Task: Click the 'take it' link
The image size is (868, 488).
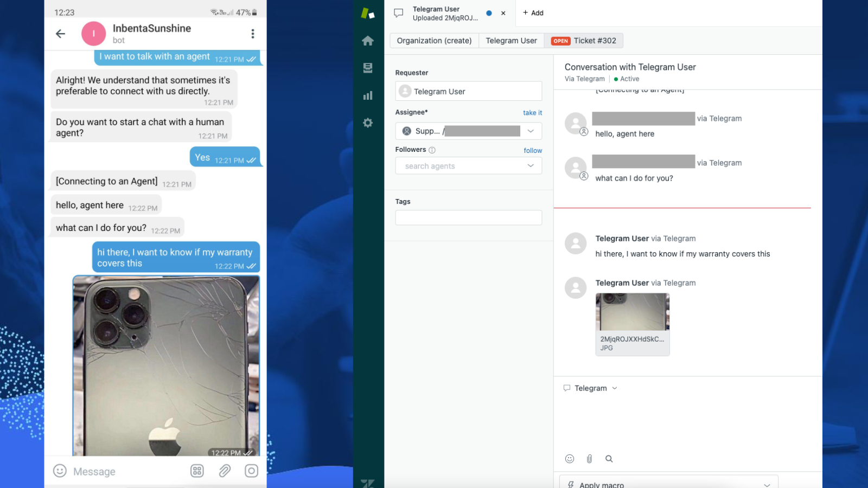Action: pos(532,113)
